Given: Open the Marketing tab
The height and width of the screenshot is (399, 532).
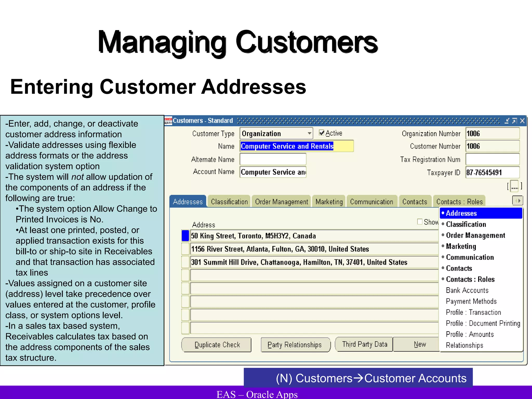Looking at the screenshot, I should click(329, 202).
